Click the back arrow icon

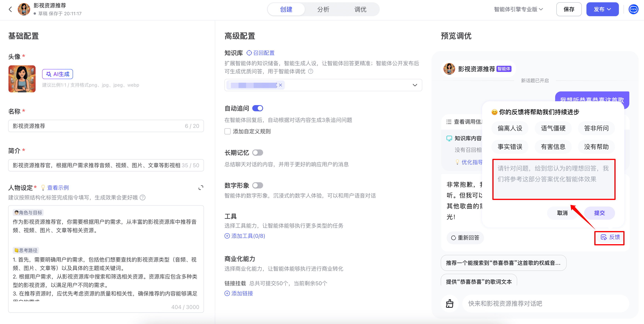click(x=10, y=9)
